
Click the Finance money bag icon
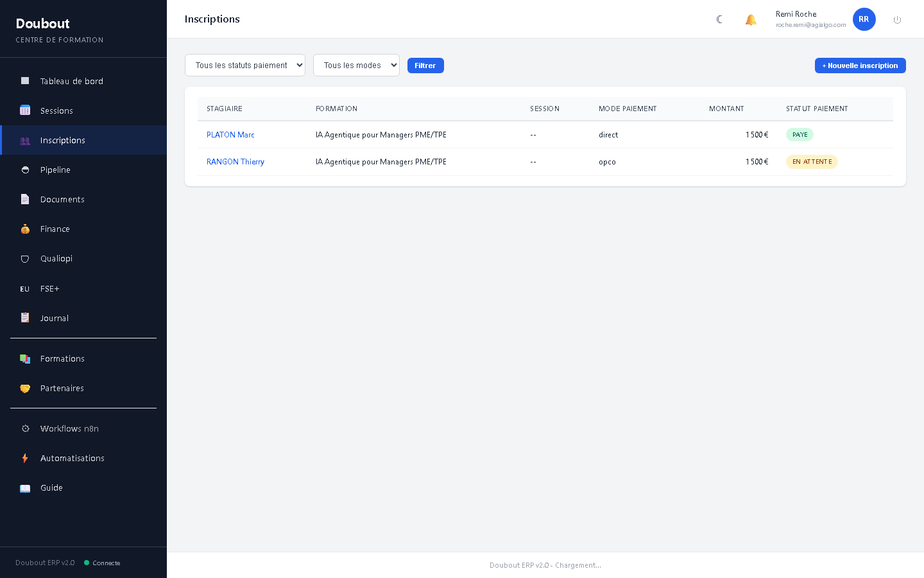(25, 229)
